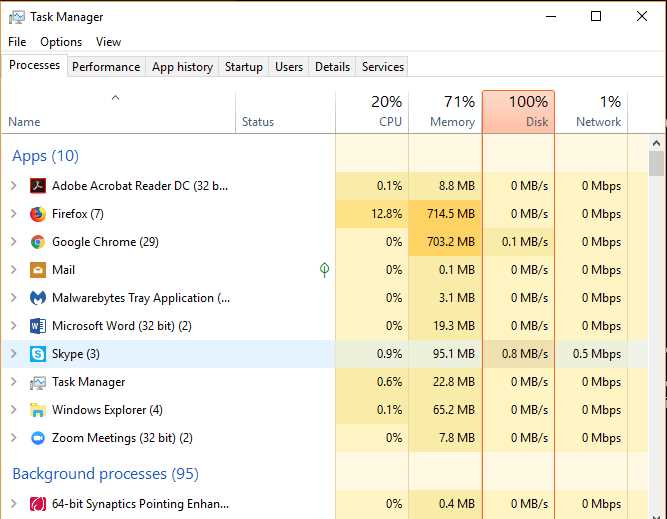Screen dimensions: 667x519
Task: Open the File menu
Action: [17, 42]
